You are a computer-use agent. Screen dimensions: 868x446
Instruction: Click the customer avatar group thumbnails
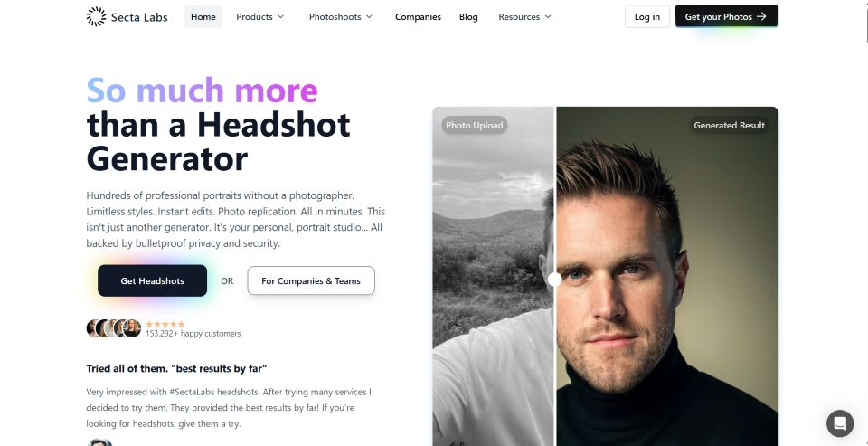coord(114,328)
